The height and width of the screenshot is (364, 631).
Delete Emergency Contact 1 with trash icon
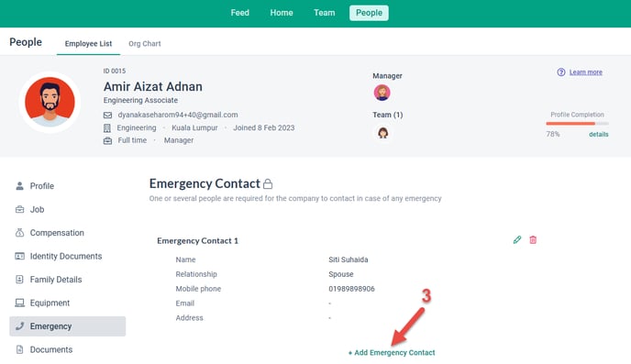tap(533, 240)
